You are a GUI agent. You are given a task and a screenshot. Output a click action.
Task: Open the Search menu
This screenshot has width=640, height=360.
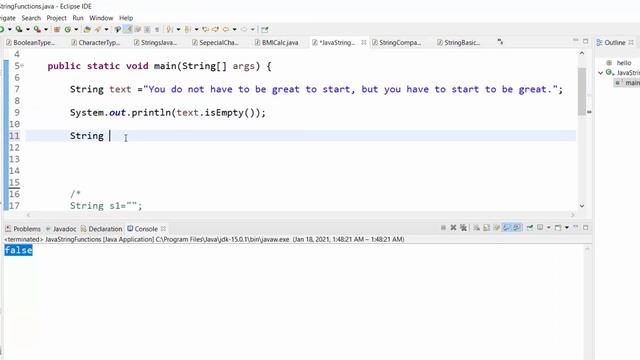(x=31, y=18)
